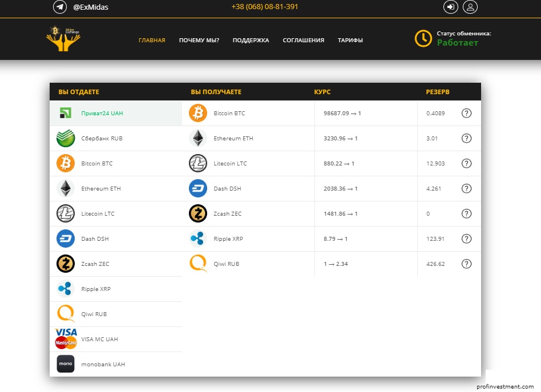Open the user profile icon in top bar
This screenshot has height=392, width=541.
point(470,7)
